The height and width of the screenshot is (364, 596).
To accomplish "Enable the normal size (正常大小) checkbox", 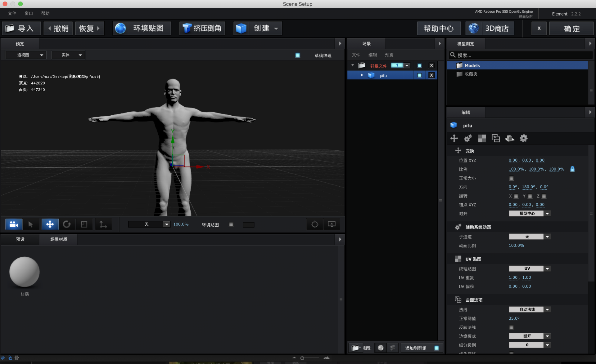I will (511, 178).
